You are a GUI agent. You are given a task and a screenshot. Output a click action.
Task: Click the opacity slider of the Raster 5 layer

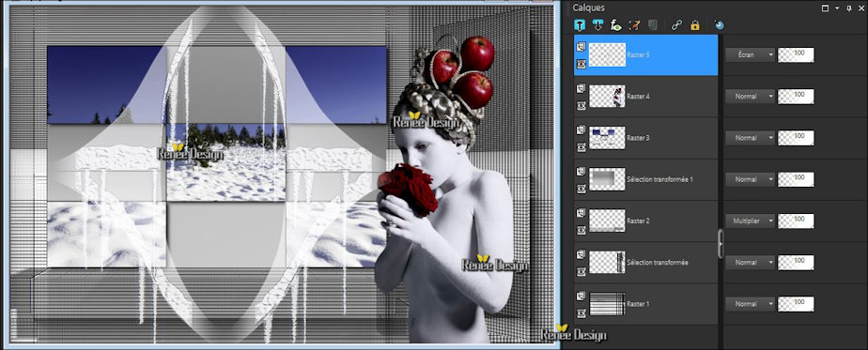tap(796, 54)
